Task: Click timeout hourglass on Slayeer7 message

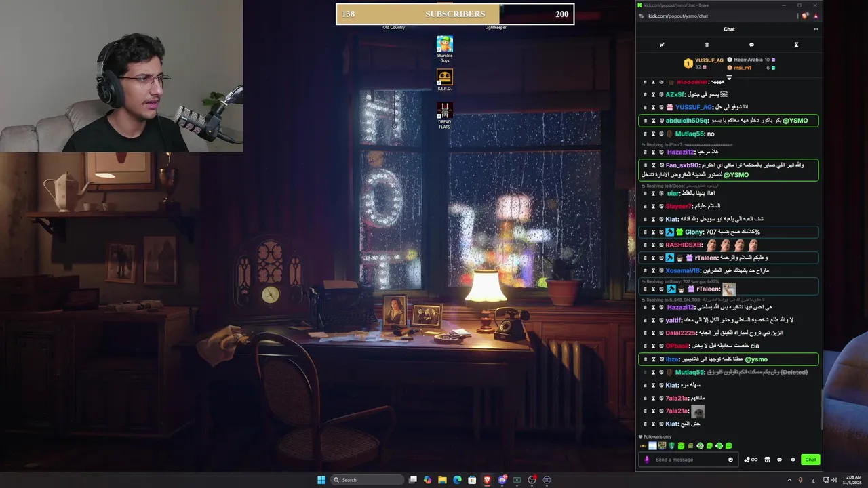Action: point(653,206)
